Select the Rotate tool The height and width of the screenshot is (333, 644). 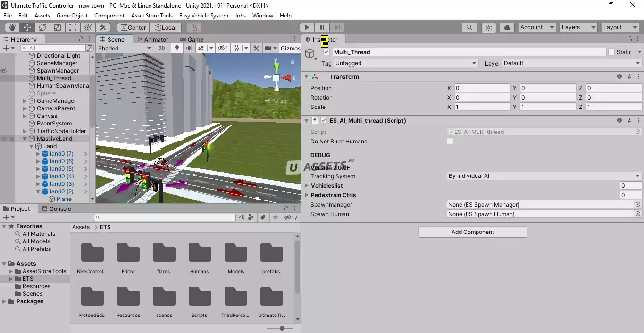point(42,27)
